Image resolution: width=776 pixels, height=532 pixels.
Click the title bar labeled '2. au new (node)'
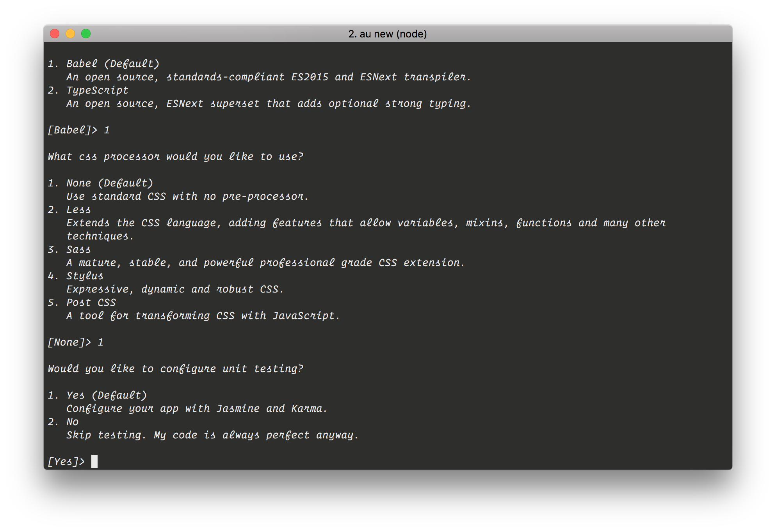(x=387, y=34)
